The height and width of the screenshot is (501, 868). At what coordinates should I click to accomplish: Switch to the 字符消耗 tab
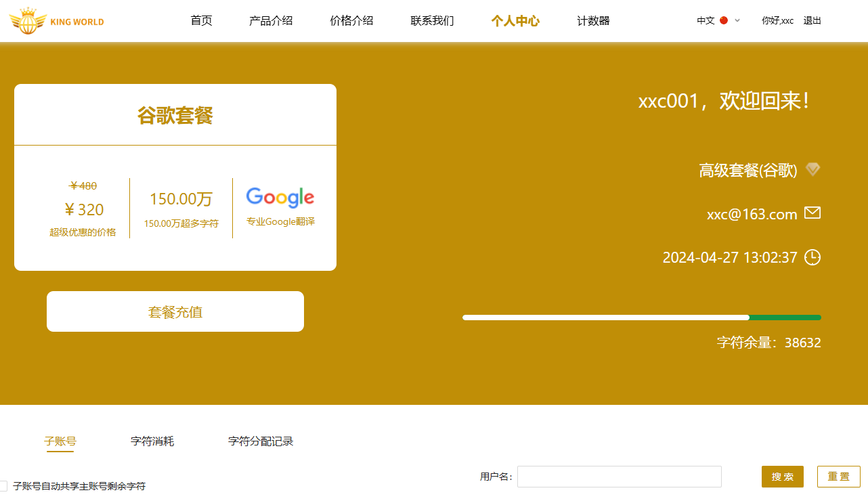pos(152,441)
